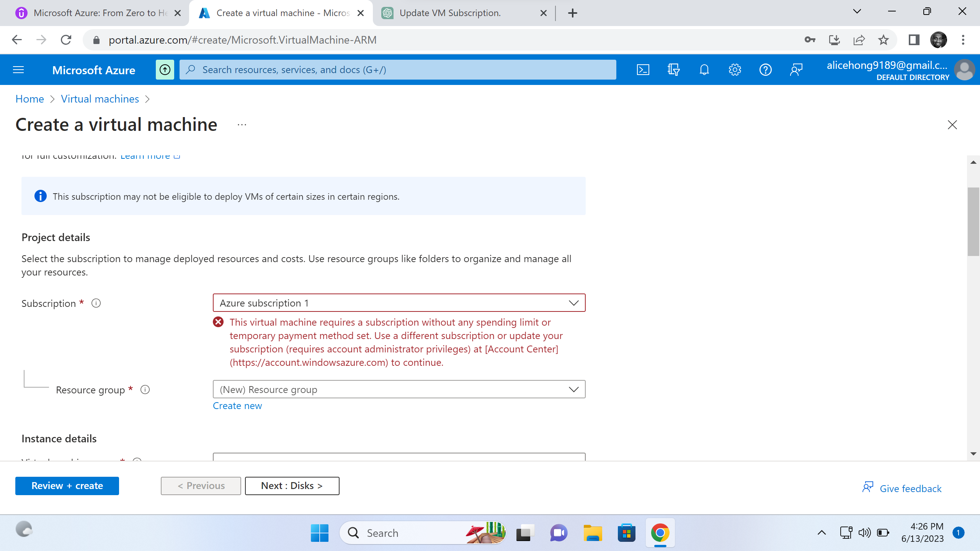Image resolution: width=980 pixels, height=551 pixels.
Task: Click the blue info icon in eligibility notice
Action: (40, 196)
